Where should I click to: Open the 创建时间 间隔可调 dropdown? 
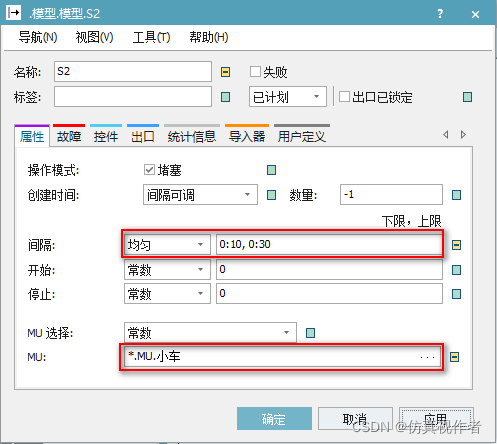[x=200, y=194]
